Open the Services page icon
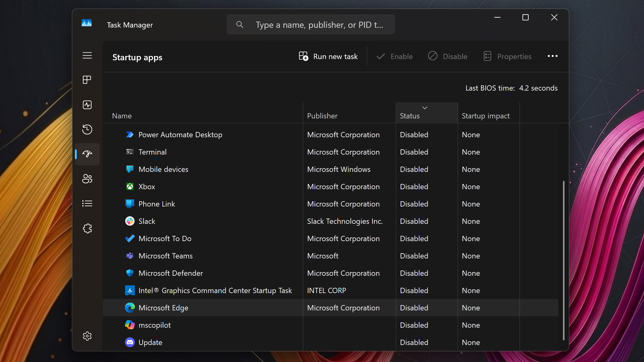644x362 pixels. (87, 228)
